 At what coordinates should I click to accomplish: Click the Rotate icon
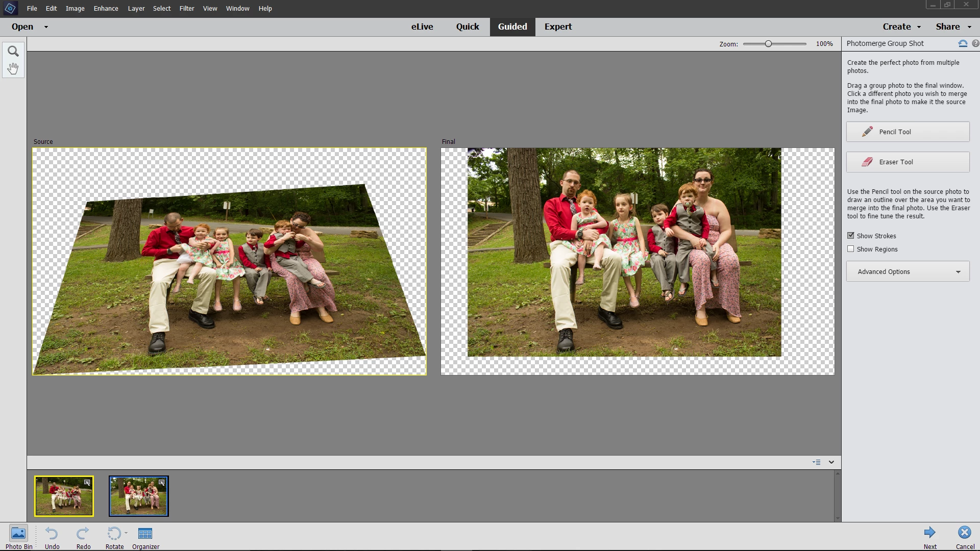114,534
